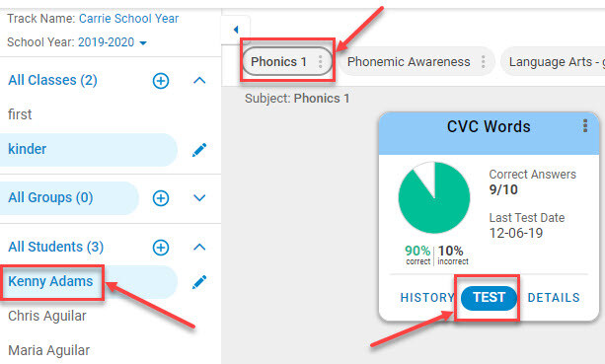This screenshot has width=605, height=364.
Task: Add a new group with plus icon
Action: tap(161, 198)
